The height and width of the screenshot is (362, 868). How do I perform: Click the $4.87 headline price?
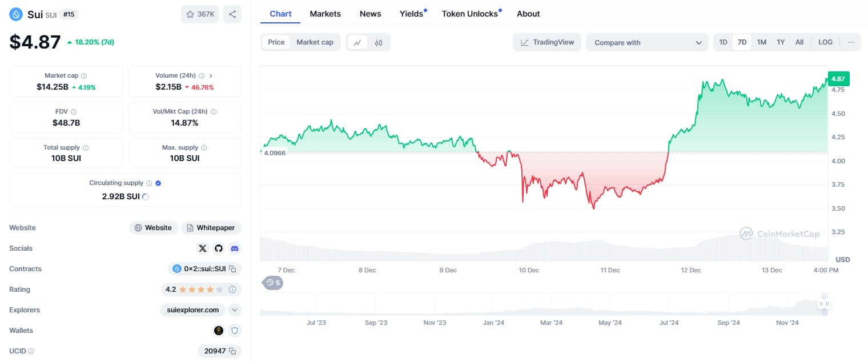(35, 42)
